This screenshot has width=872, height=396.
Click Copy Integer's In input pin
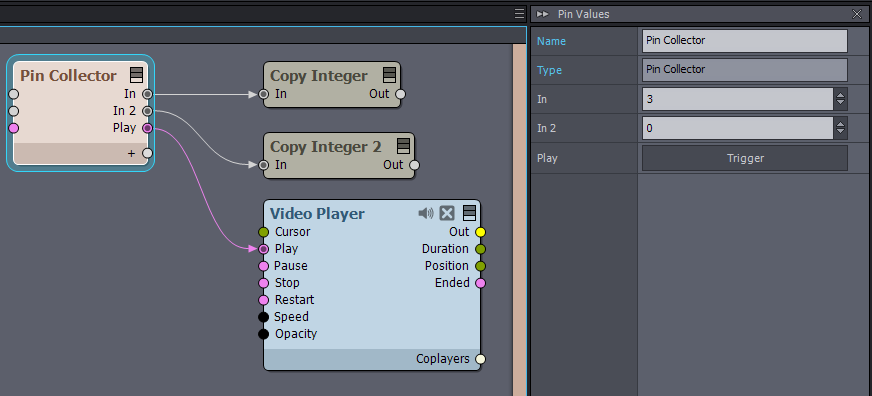(x=264, y=94)
